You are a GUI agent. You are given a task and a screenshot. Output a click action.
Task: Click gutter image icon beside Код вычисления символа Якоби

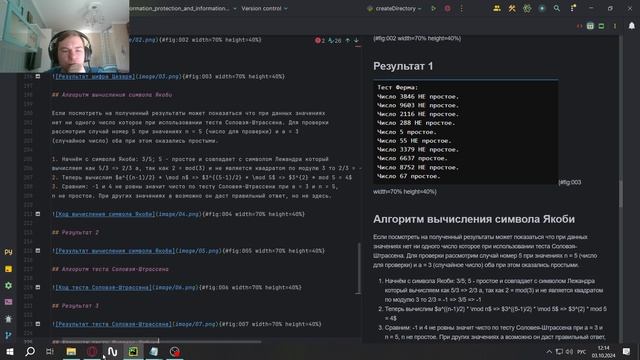pyautogui.click(x=38, y=214)
